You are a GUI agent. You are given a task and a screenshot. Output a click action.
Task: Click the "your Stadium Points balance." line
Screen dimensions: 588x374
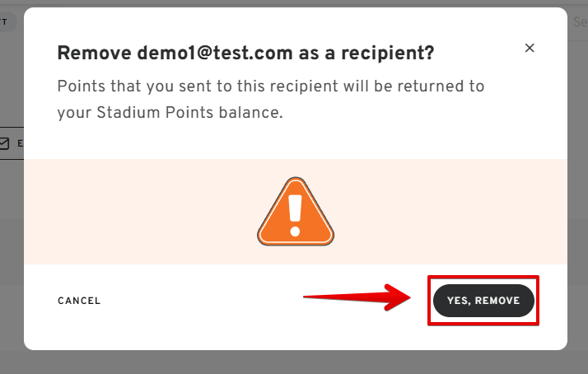click(x=170, y=113)
